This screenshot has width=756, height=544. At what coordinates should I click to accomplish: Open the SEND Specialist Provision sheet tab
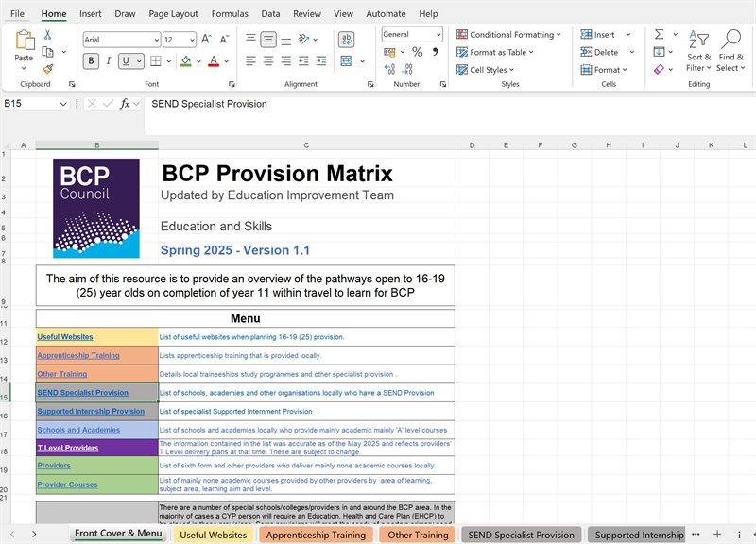(x=521, y=535)
